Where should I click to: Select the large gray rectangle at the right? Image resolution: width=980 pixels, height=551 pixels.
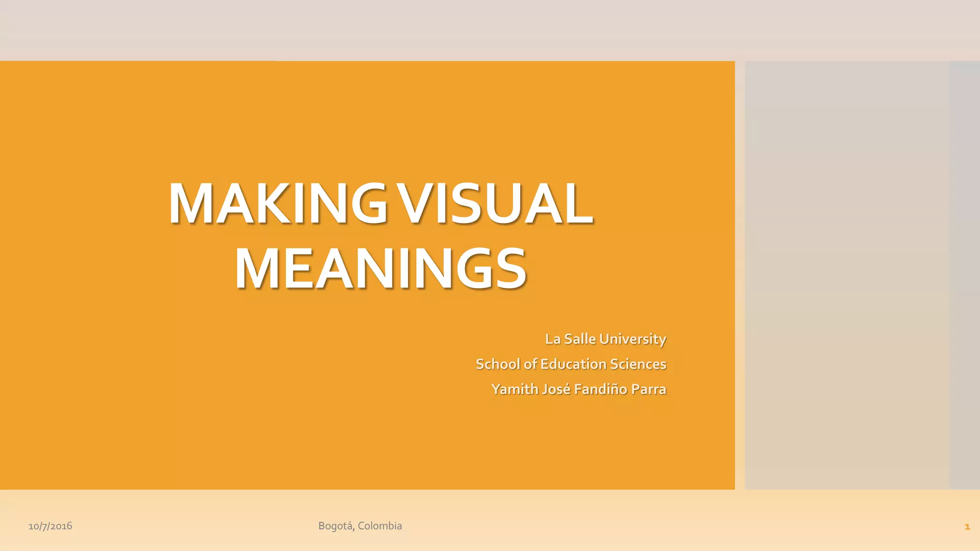[847, 275]
